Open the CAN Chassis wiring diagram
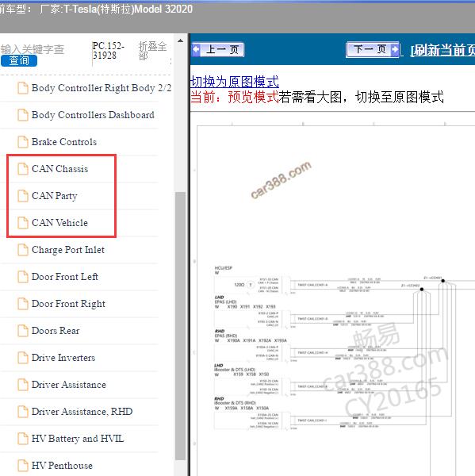Image resolution: width=475 pixels, height=476 pixels. click(59, 169)
